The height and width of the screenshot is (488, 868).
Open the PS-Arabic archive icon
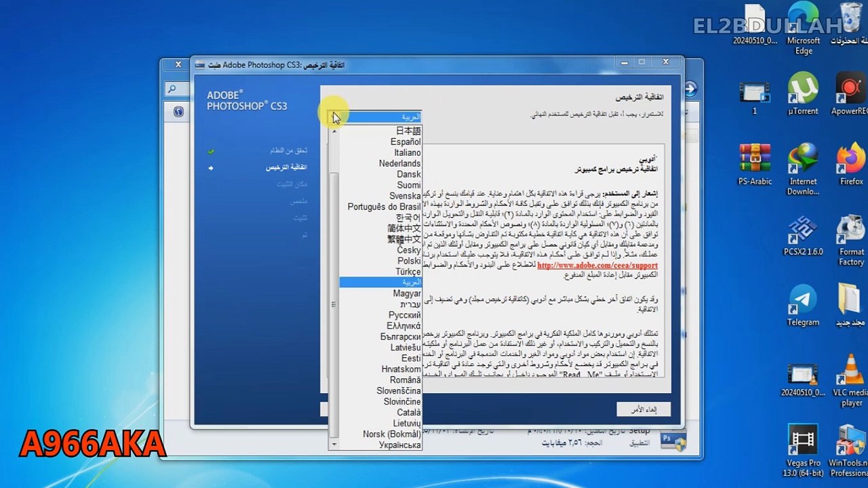point(755,164)
